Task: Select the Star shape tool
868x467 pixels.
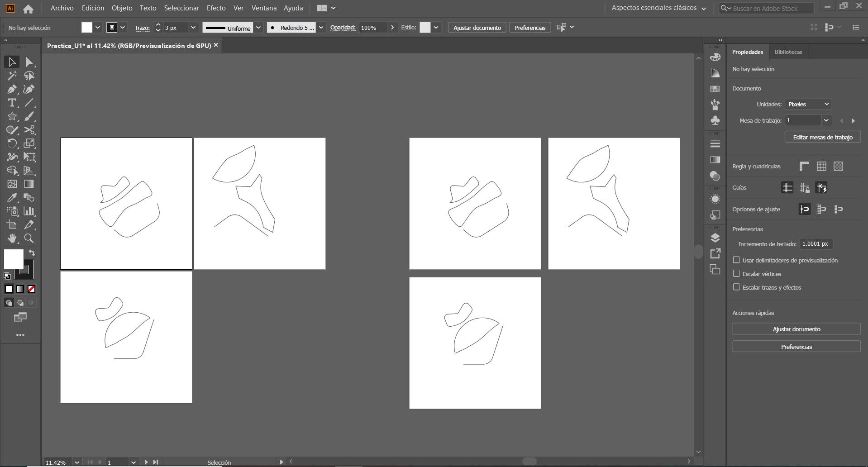Action: pyautogui.click(x=12, y=116)
